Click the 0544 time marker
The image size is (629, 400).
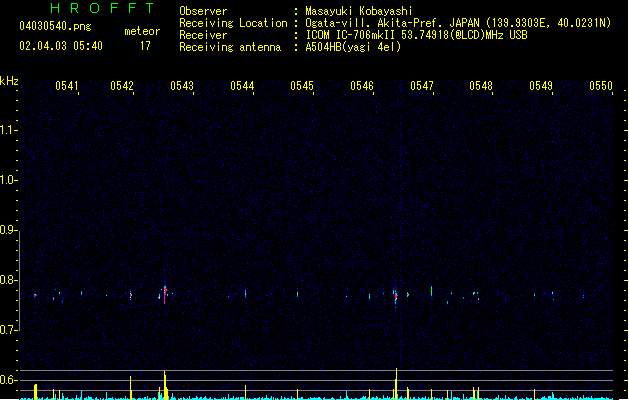(242, 86)
